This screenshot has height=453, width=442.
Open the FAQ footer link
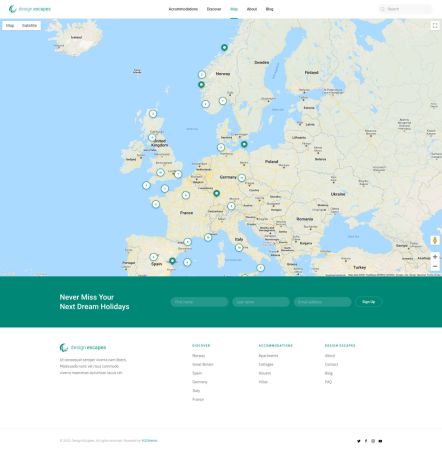coord(328,382)
